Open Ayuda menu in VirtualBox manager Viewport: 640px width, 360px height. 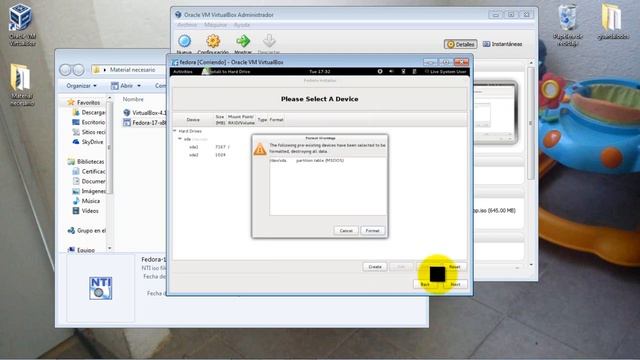click(242, 25)
